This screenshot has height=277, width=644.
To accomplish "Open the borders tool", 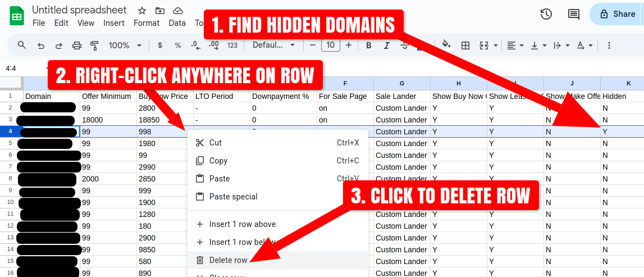I will click(x=465, y=45).
